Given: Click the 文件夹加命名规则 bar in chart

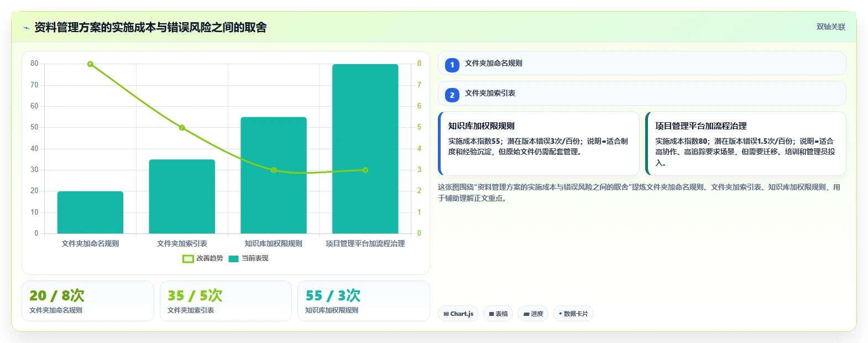Looking at the screenshot, I should point(90,212).
